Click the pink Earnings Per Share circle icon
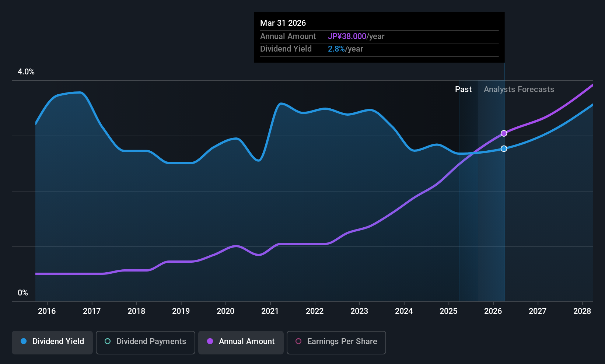The height and width of the screenshot is (364, 605). tap(298, 341)
